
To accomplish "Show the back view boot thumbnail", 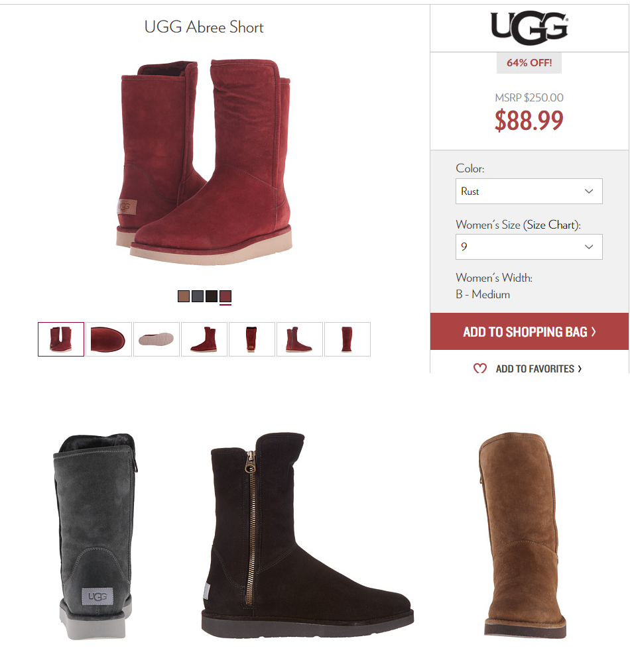I will [x=252, y=339].
